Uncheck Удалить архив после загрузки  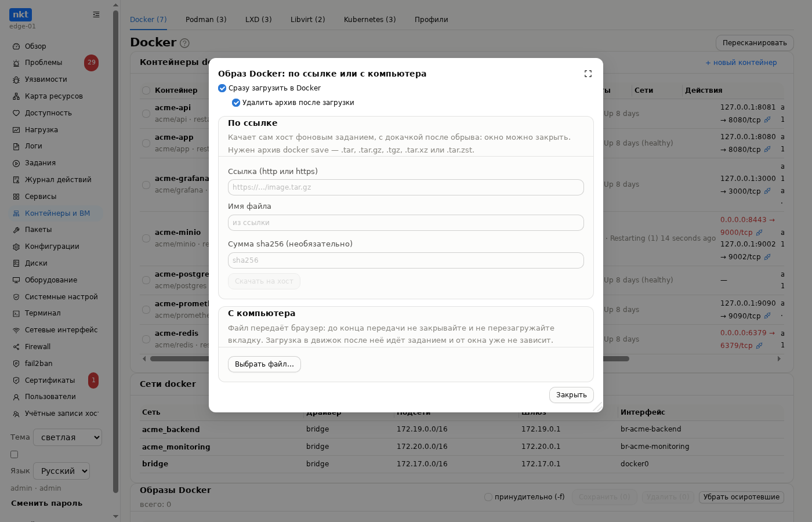coord(236,103)
